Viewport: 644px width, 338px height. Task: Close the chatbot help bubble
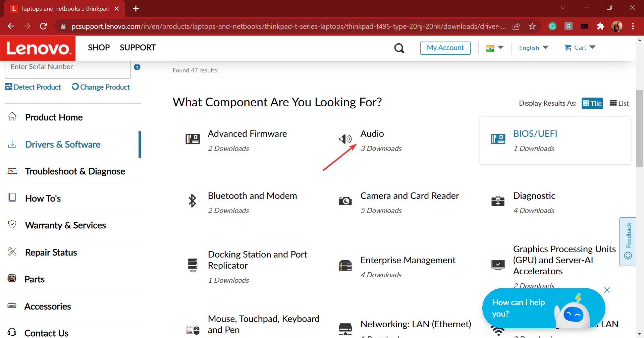(607, 290)
